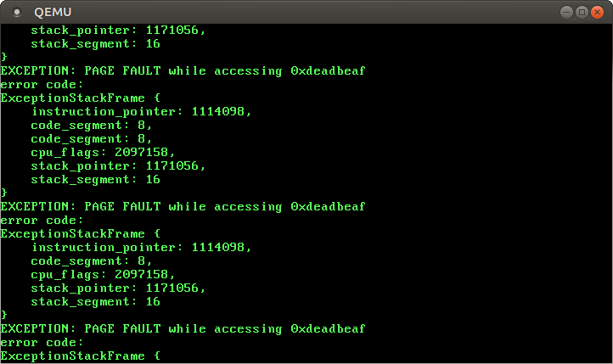Click the first PAGE FAULT exception line
The width and height of the screenshot is (613, 364).
pyautogui.click(x=183, y=70)
